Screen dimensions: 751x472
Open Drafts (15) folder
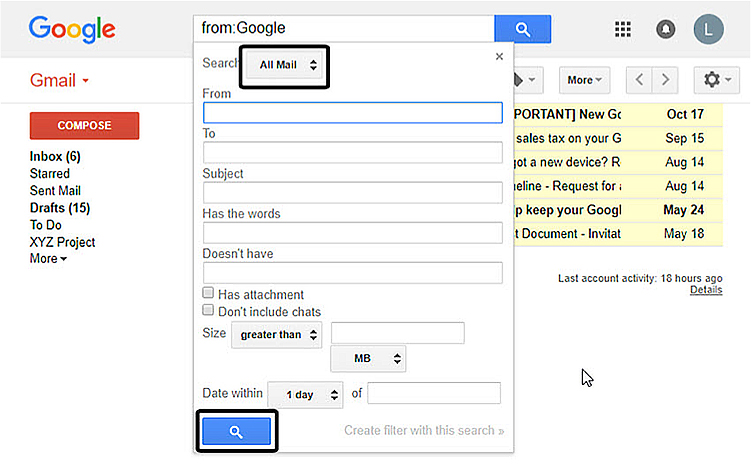(60, 208)
